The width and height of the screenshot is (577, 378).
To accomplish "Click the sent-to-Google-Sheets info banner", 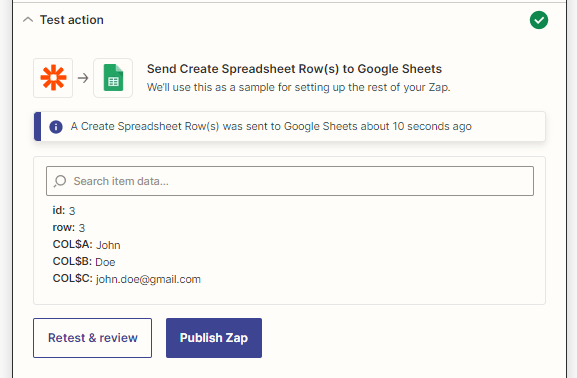I will tap(290, 127).
